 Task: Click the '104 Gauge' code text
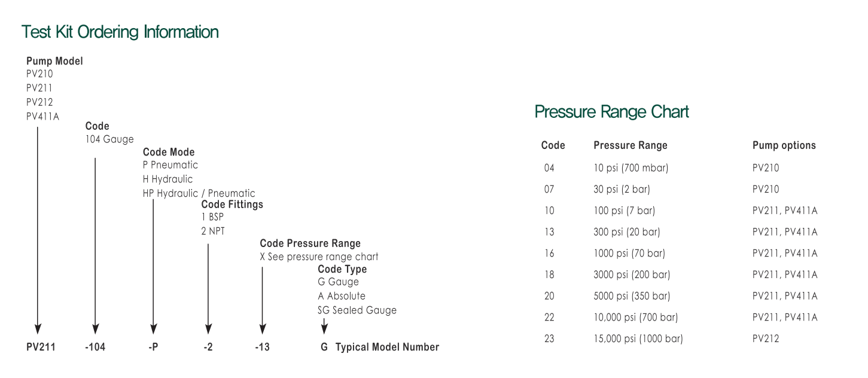[109, 139]
